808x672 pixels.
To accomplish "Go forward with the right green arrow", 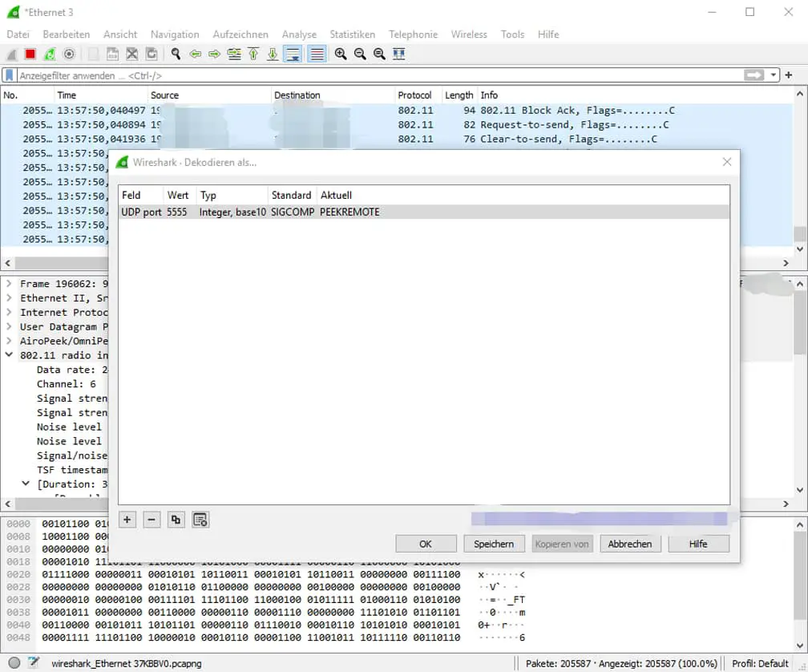I will (x=214, y=54).
